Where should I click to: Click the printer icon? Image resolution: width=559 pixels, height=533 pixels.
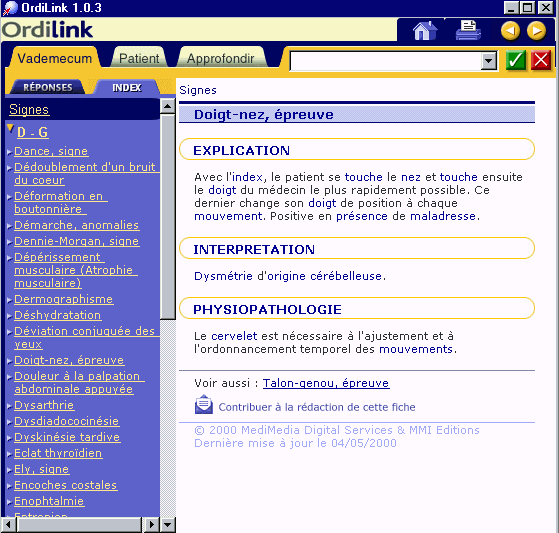tap(468, 31)
